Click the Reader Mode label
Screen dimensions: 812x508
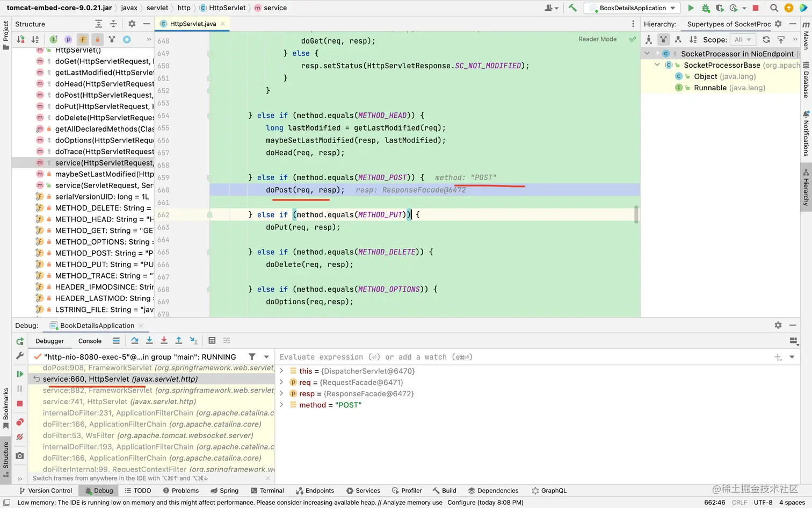coord(597,39)
